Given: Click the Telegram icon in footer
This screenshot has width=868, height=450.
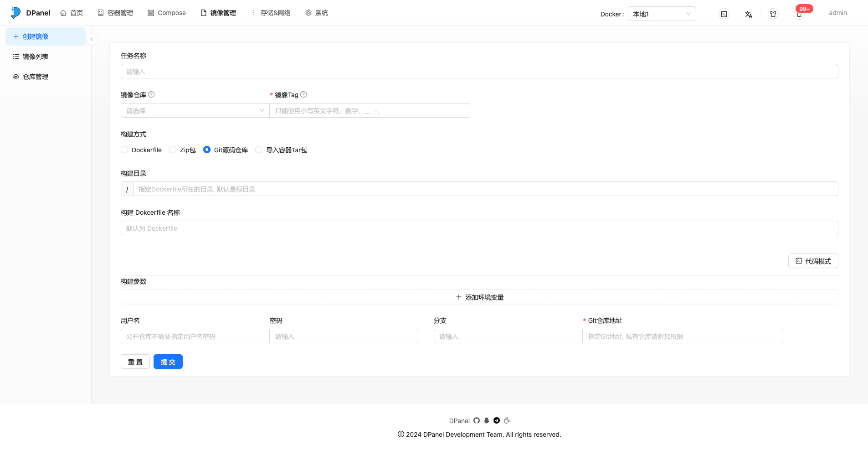Looking at the screenshot, I should 497,420.
